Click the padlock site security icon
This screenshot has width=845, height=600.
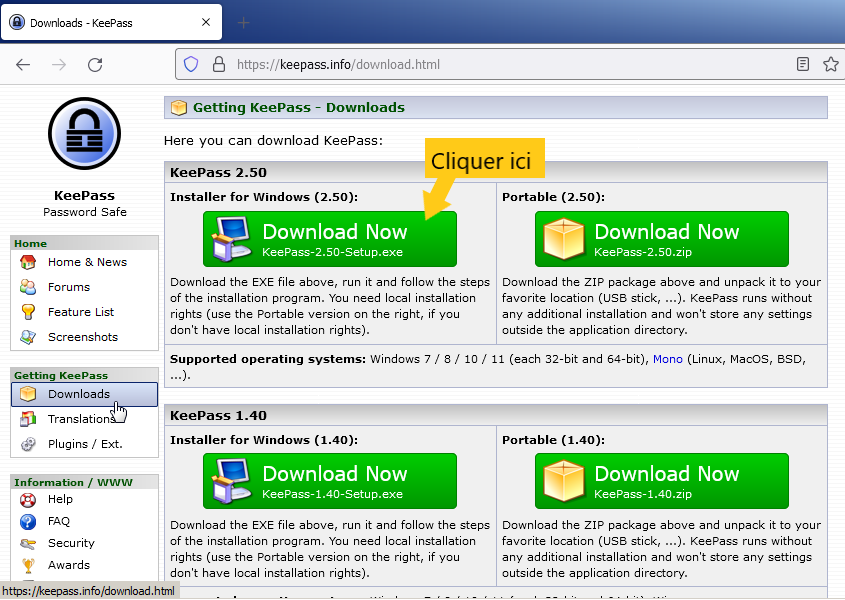(219, 64)
